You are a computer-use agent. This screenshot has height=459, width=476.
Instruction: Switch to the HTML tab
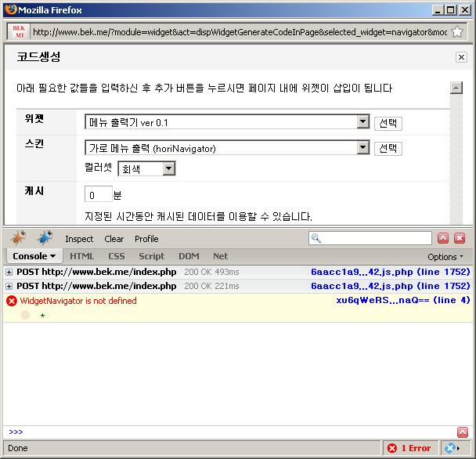[x=82, y=256]
